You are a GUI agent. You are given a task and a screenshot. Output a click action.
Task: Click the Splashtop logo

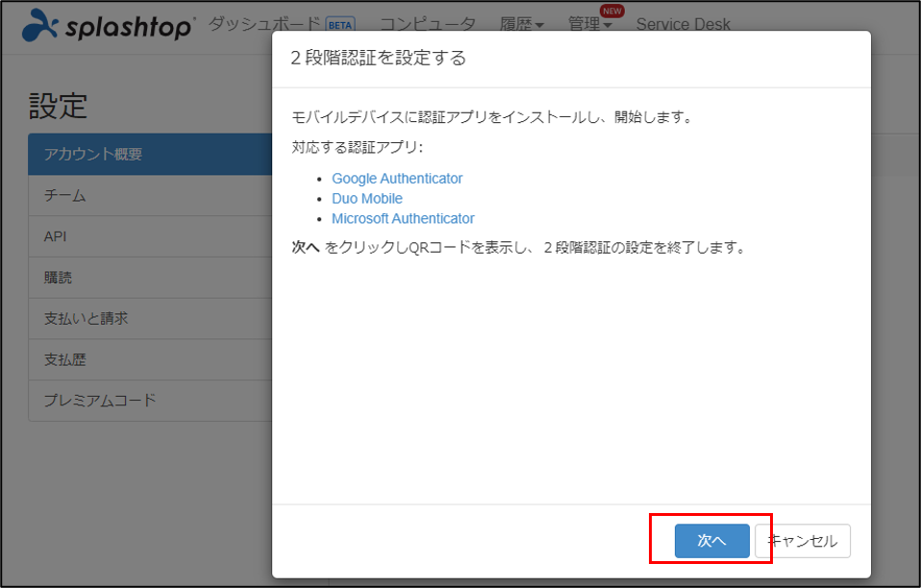(x=108, y=26)
